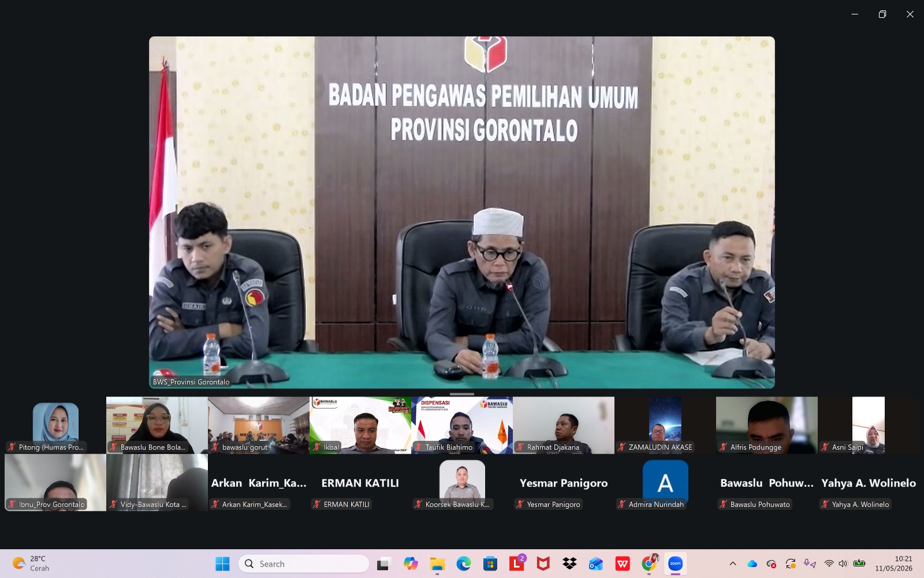This screenshot has width=924, height=578.
Task: Select Vidy-Bawaslu Kota participant thumbnail
Action: [157, 482]
